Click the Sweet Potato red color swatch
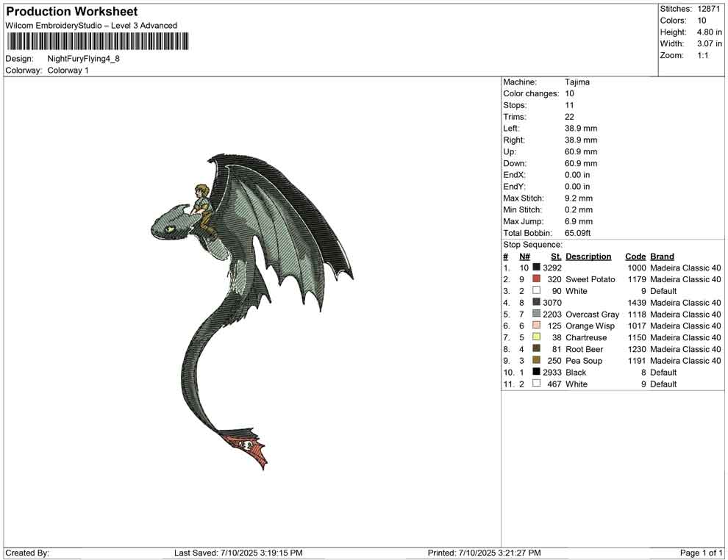728x560 pixels. (x=536, y=279)
